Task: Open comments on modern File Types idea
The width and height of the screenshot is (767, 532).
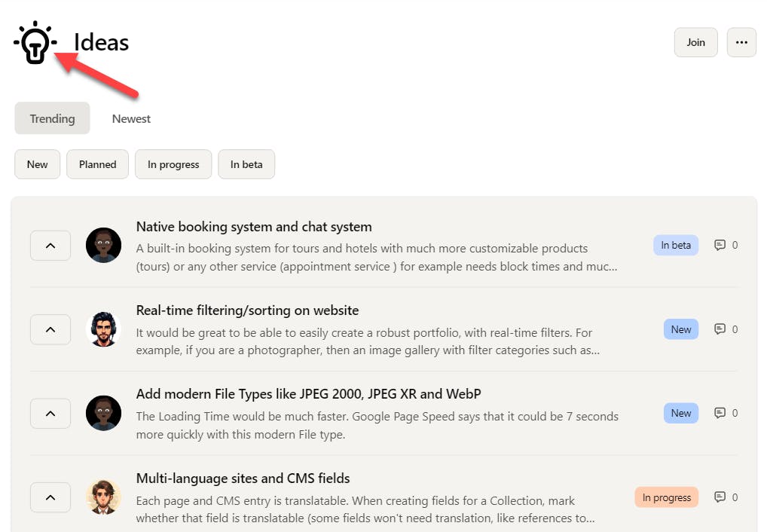Action: [x=726, y=413]
